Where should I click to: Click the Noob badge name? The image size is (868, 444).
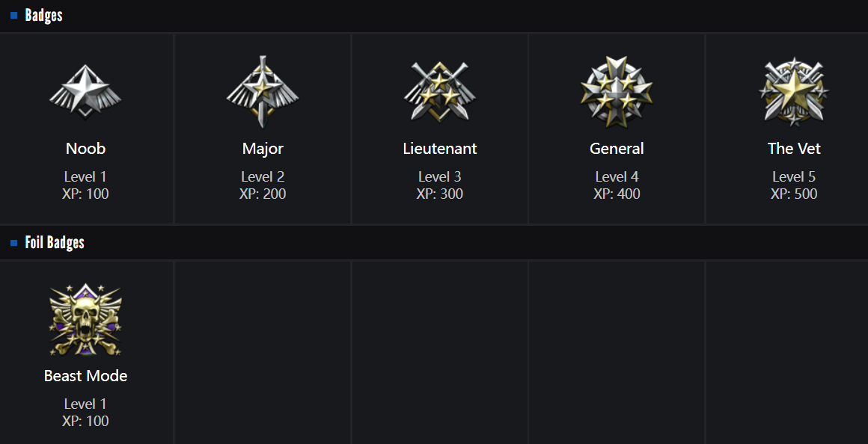pyautogui.click(x=86, y=149)
